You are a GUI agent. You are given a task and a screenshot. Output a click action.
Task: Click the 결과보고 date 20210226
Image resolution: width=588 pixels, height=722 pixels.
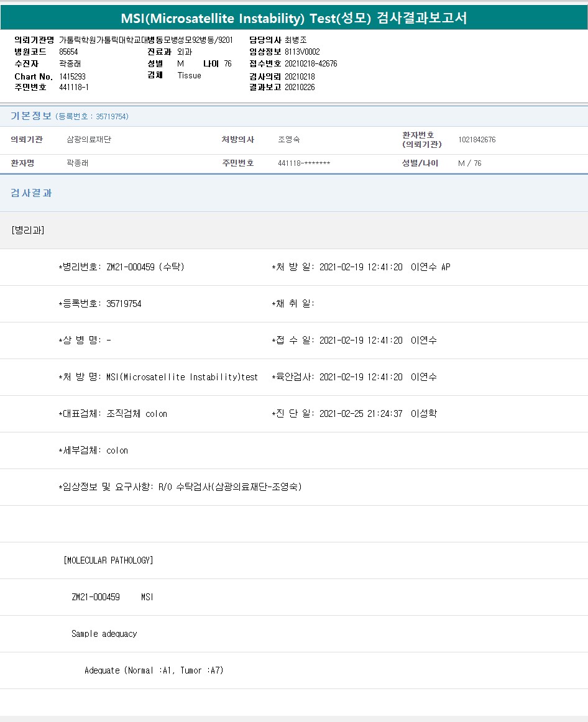pyautogui.click(x=300, y=88)
